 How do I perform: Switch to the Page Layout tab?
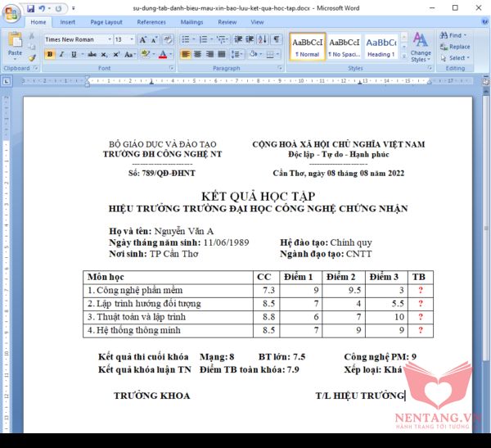pos(106,22)
